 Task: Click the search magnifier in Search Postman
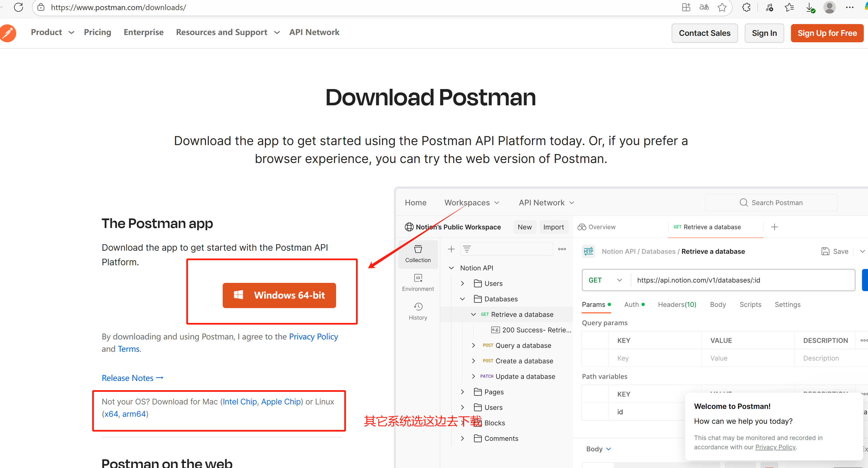pyautogui.click(x=743, y=202)
